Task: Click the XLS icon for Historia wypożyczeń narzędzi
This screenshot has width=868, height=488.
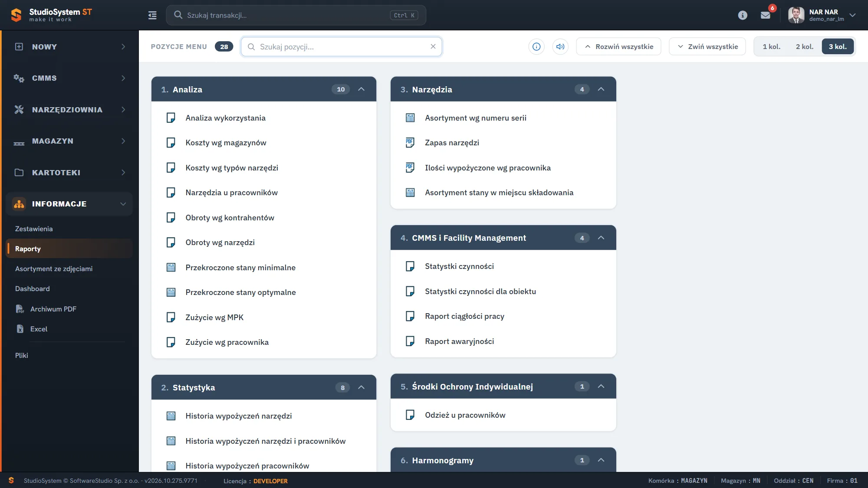Action: (x=171, y=416)
